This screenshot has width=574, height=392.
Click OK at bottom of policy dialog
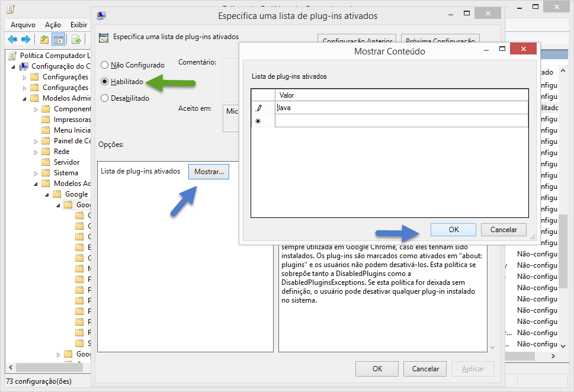tap(377, 368)
